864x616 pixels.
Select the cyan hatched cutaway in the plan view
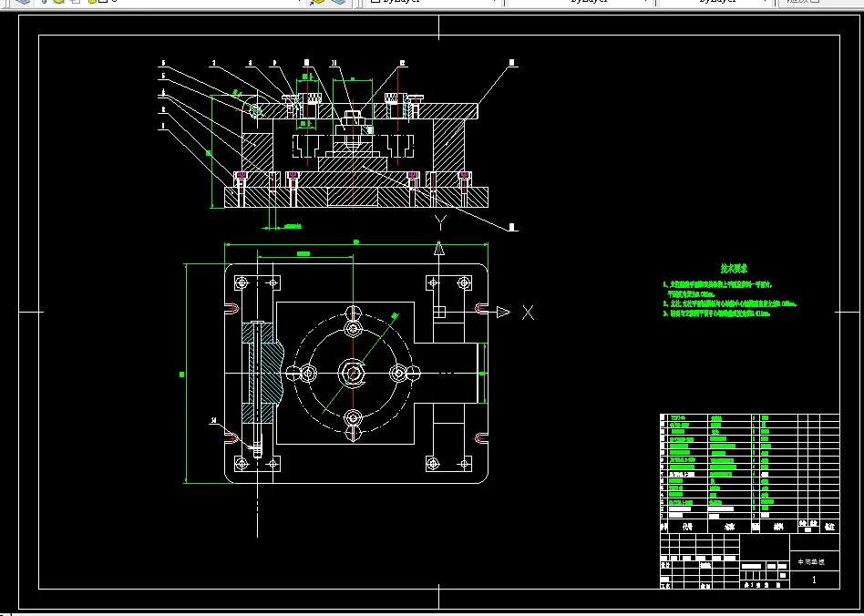[x=262, y=373]
